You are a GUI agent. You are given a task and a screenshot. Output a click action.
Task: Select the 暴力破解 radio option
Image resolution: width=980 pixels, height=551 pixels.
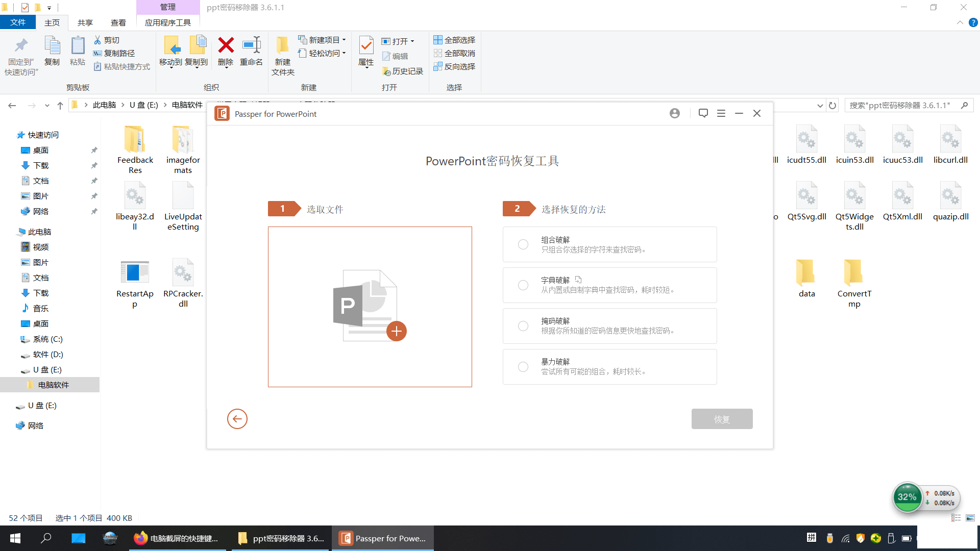pyautogui.click(x=523, y=367)
